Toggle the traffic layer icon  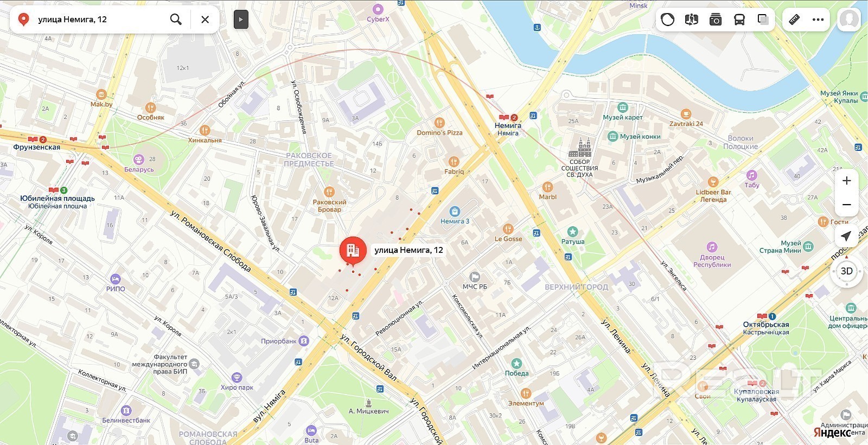pos(667,20)
